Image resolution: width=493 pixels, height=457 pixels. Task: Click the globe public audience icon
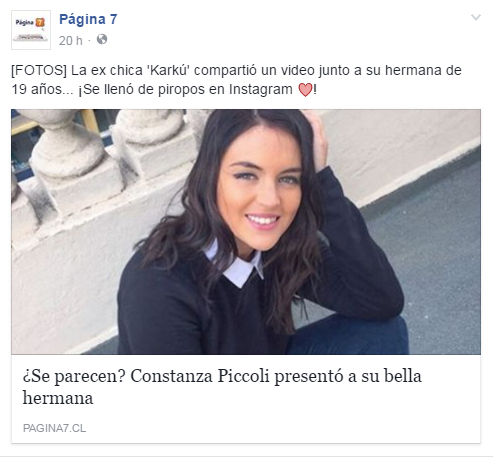tap(102, 40)
